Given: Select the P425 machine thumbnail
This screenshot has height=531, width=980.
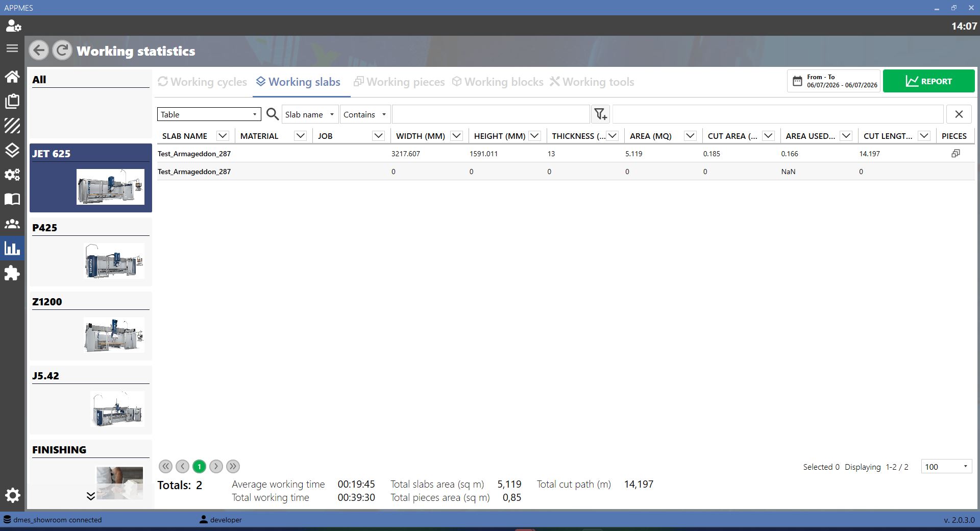Looking at the screenshot, I should coord(114,261).
